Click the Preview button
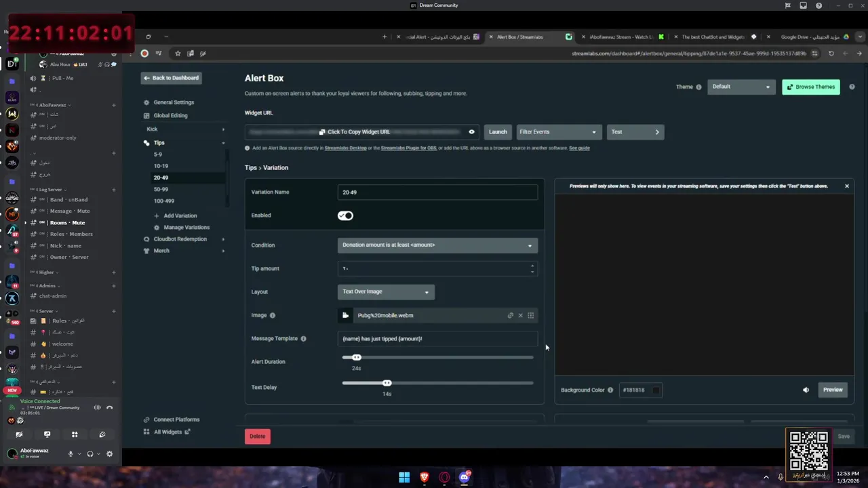This screenshot has width=868, height=488. tap(833, 390)
